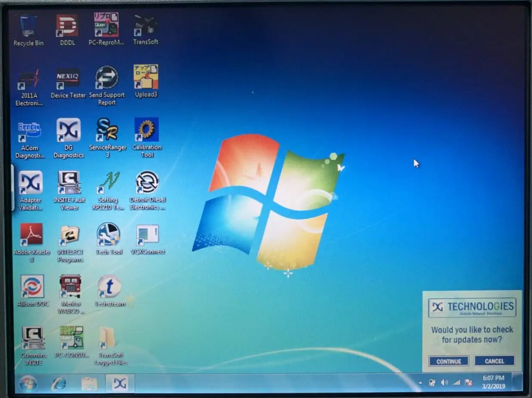
Task: Open Softing RP1210 shortcut
Action: 108,191
